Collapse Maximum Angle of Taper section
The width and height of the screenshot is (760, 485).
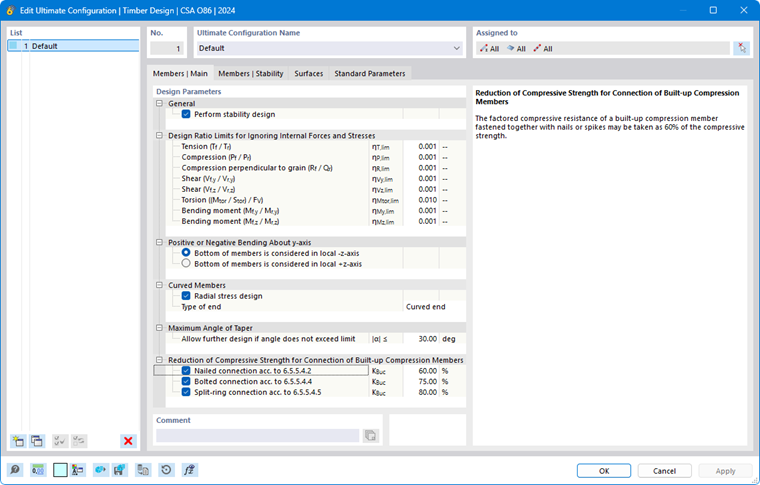pyautogui.click(x=159, y=328)
